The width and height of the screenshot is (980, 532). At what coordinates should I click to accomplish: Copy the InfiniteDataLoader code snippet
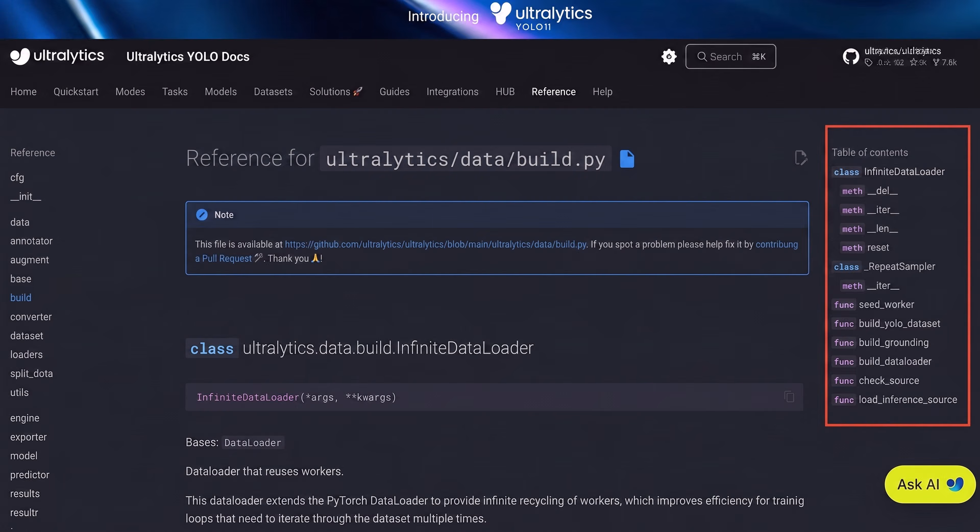(x=789, y=397)
